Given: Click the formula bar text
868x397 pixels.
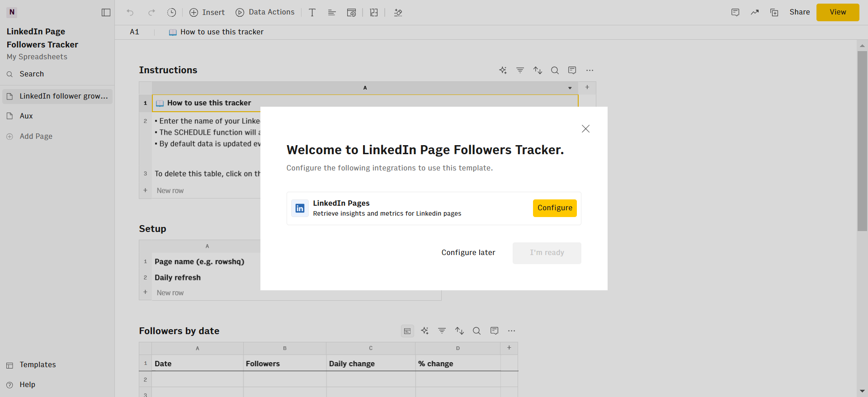Looking at the screenshot, I should (x=222, y=32).
